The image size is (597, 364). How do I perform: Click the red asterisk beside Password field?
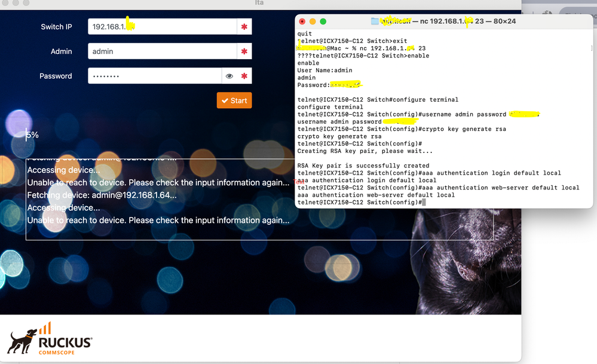(244, 75)
